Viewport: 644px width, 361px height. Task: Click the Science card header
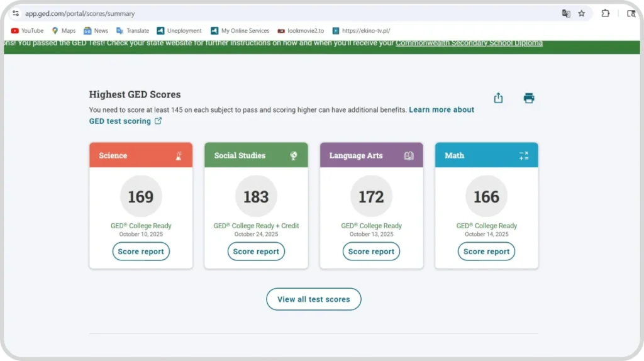click(x=141, y=155)
